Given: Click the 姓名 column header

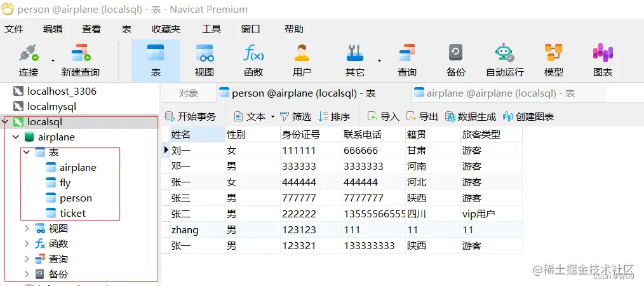Looking at the screenshot, I should [197, 134].
